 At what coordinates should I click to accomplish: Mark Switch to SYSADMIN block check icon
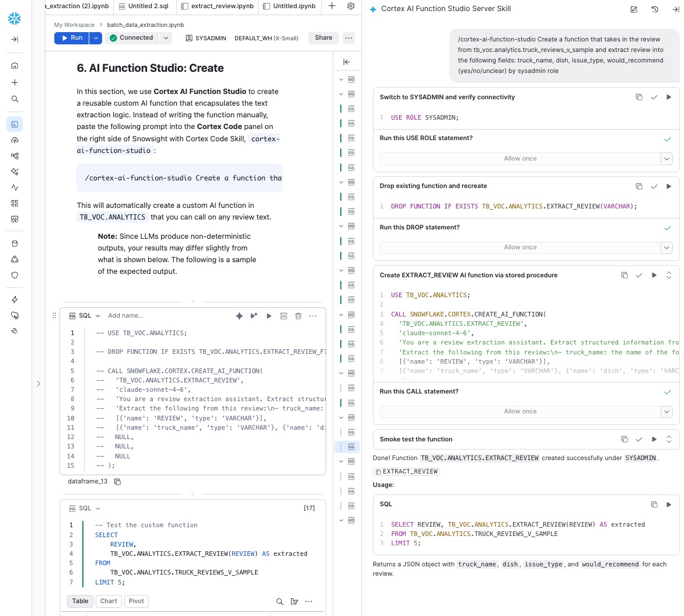pyautogui.click(x=654, y=97)
